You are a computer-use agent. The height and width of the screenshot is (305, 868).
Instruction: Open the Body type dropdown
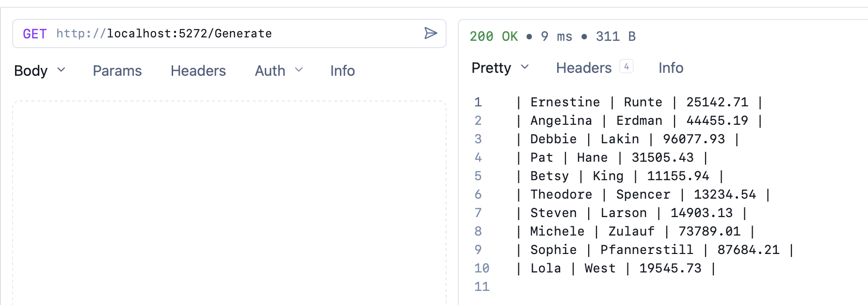(x=40, y=71)
